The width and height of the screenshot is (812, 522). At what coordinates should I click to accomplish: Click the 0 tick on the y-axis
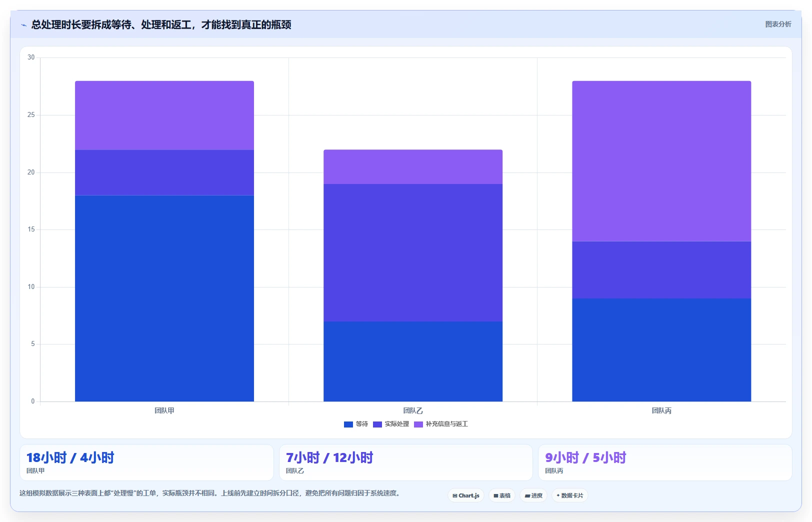coord(33,401)
